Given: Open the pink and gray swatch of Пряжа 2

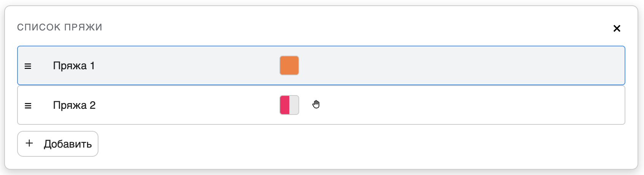Looking at the screenshot, I should pos(289,105).
